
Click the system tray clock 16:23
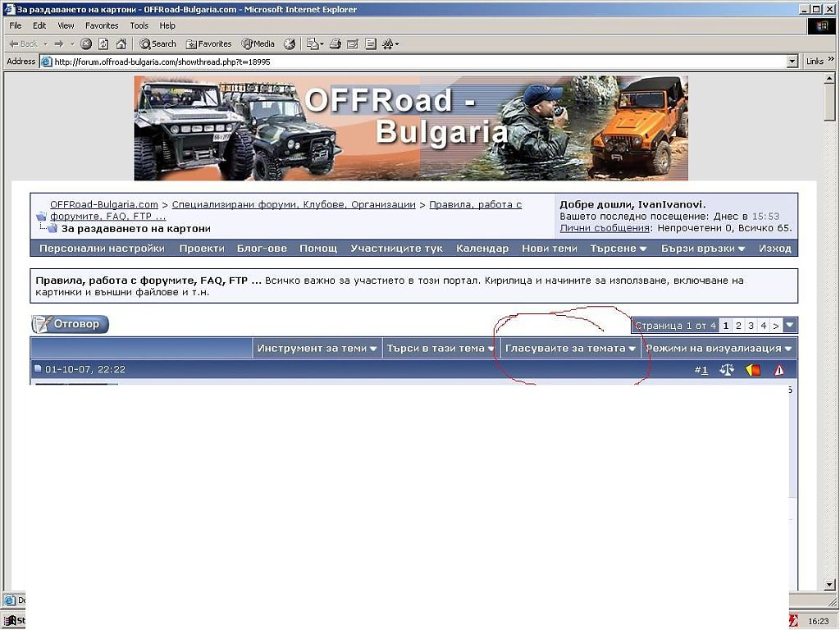pyautogui.click(x=818, y=622)
